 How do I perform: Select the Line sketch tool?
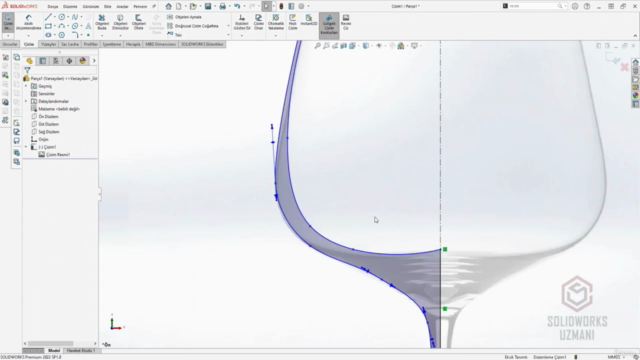click(48, 17)
